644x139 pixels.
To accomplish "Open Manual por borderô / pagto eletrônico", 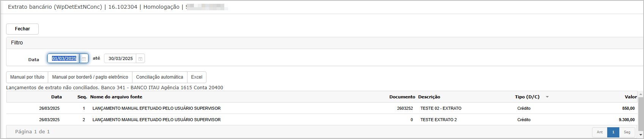I will (90, 77).
